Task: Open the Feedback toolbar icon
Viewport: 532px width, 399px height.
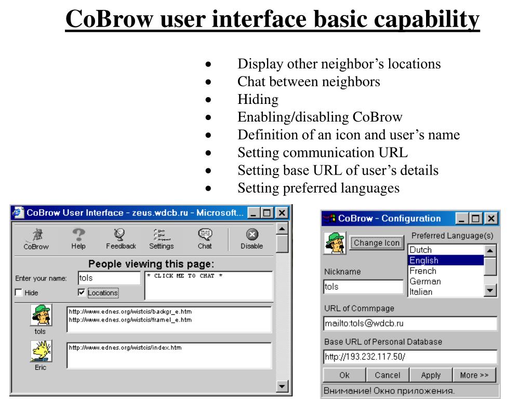Action: (121, 239)
